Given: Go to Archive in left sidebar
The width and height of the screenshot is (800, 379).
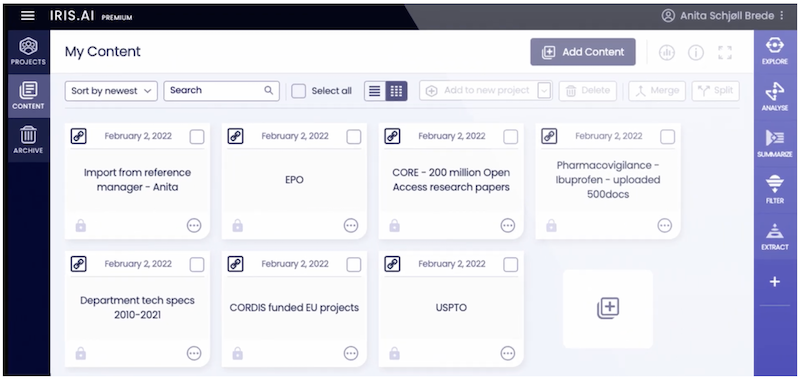Looking at the screenshot, I should click(29, 140).
